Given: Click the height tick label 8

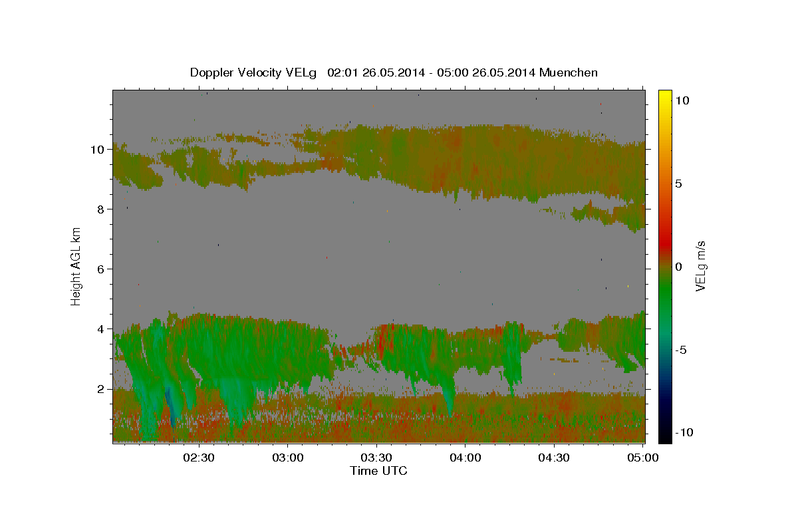Looking at the screenshot, I should click(102, 209).
